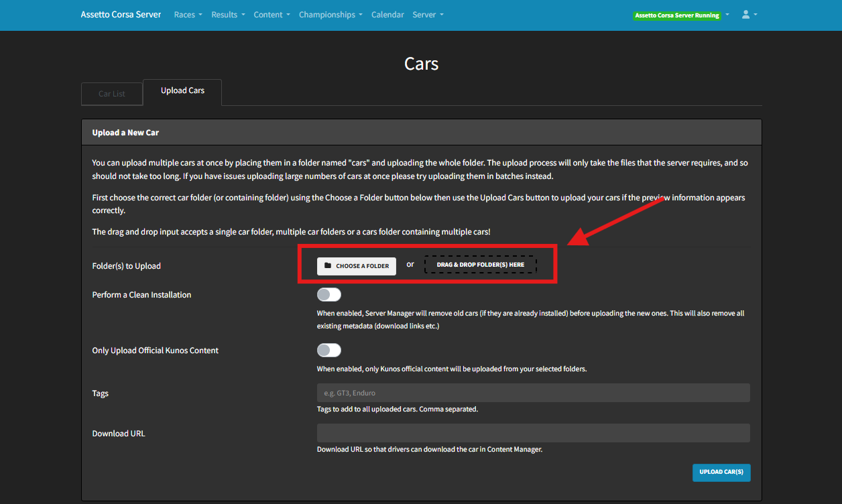This screenshot has width=842, height=504.
Task: Open the Races dropdown menu
Action: click(188, 15)
